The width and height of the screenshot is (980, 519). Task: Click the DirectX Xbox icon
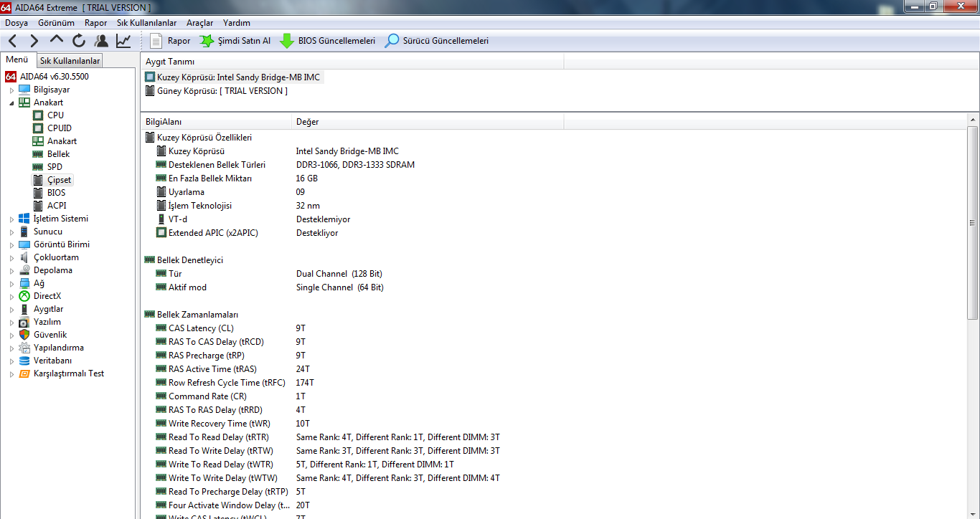24,296
